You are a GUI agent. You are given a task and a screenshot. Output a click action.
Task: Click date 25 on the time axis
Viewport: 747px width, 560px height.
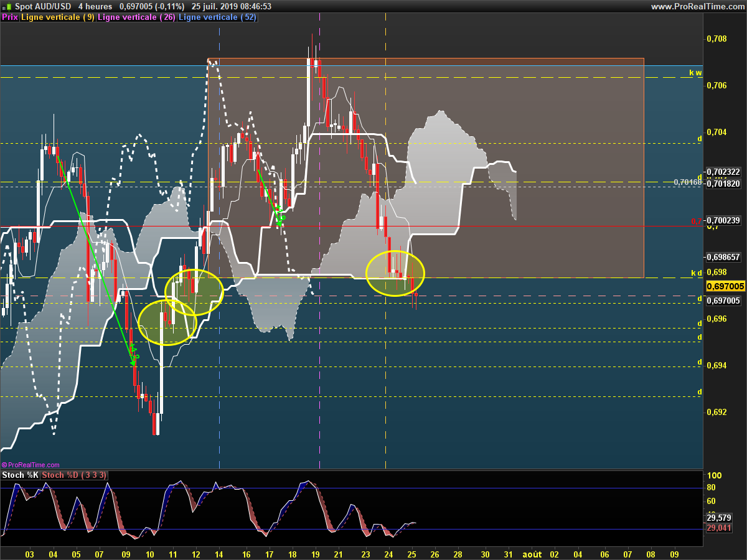click(411, 554)
